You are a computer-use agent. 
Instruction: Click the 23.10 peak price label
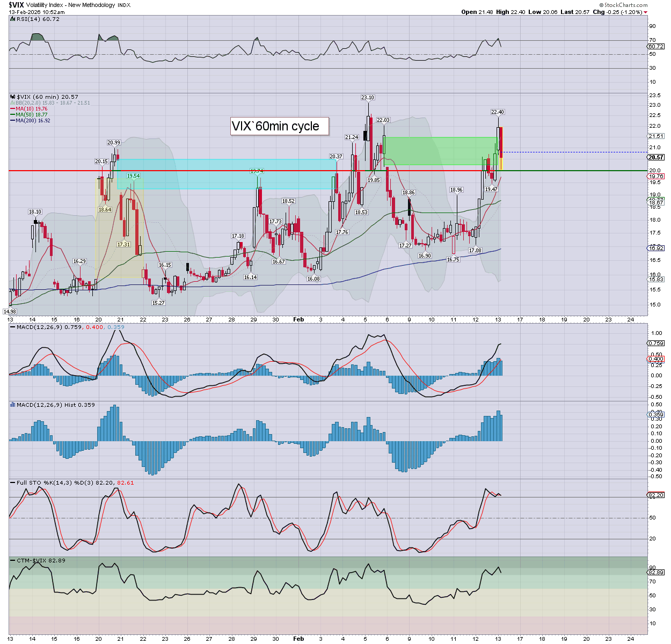click(x=368, y=98)
